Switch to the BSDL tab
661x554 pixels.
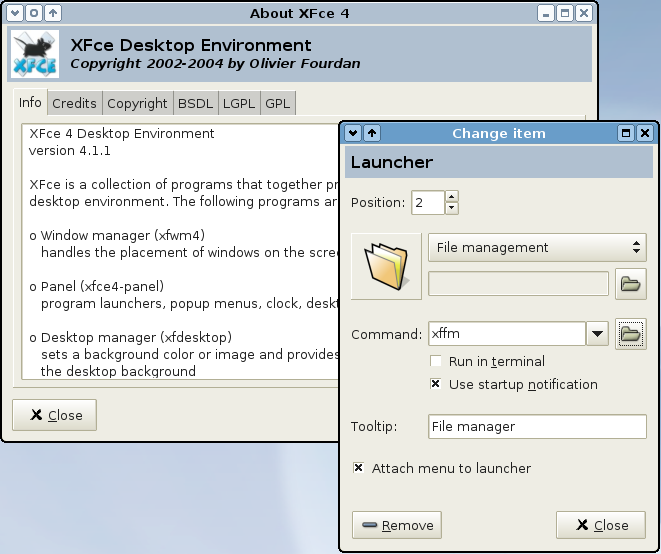pyautogui.click(x=188, y=103)
